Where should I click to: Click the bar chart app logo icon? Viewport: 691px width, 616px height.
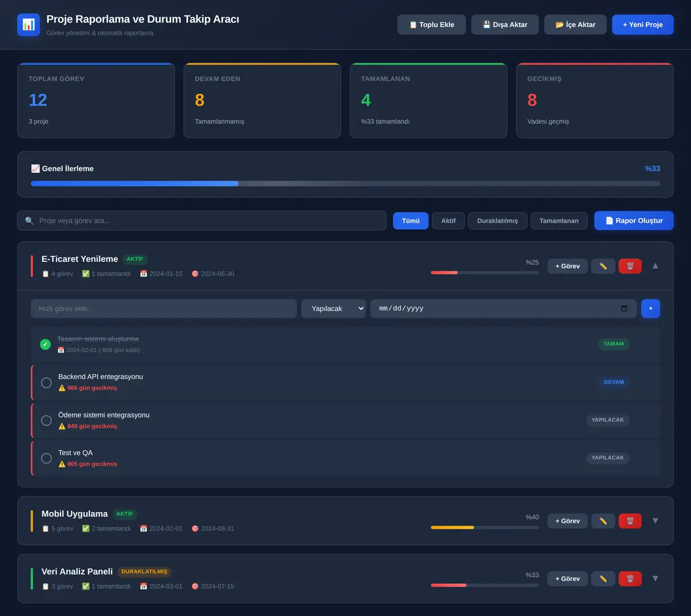29,25
